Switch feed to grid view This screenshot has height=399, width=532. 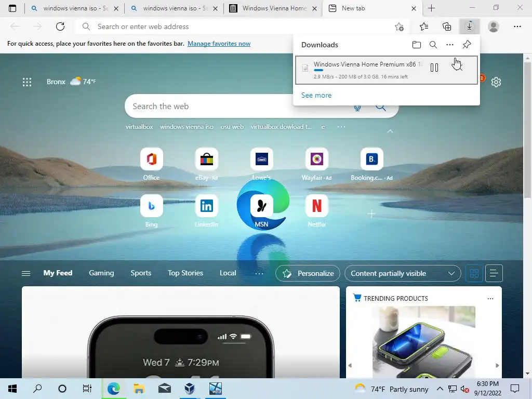(x=474, y=273)
